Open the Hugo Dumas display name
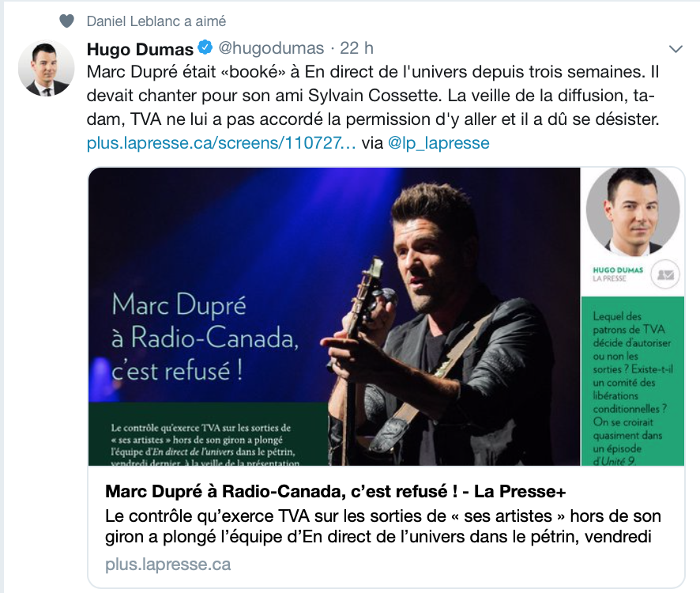This screenshot has height=593, width=700. (140, 49)
